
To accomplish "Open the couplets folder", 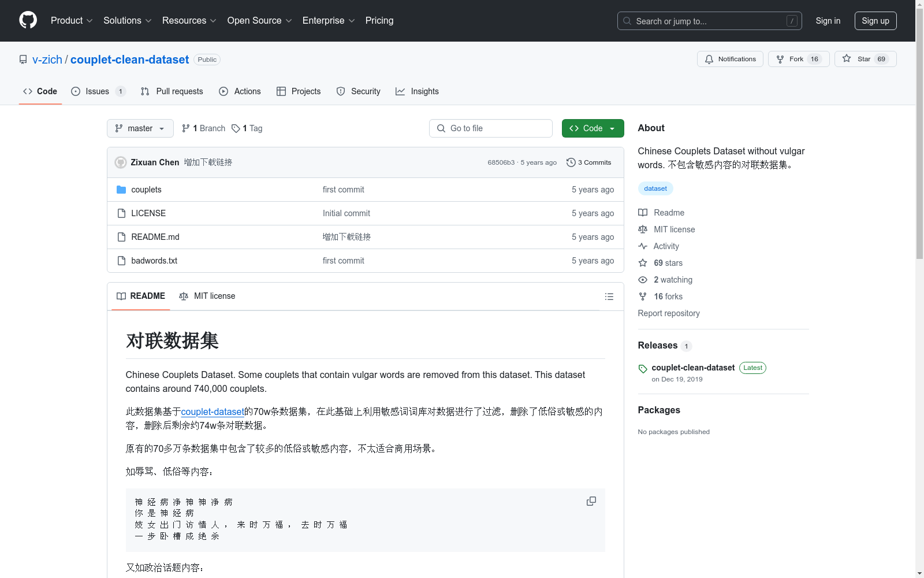I will click(146, 190).
